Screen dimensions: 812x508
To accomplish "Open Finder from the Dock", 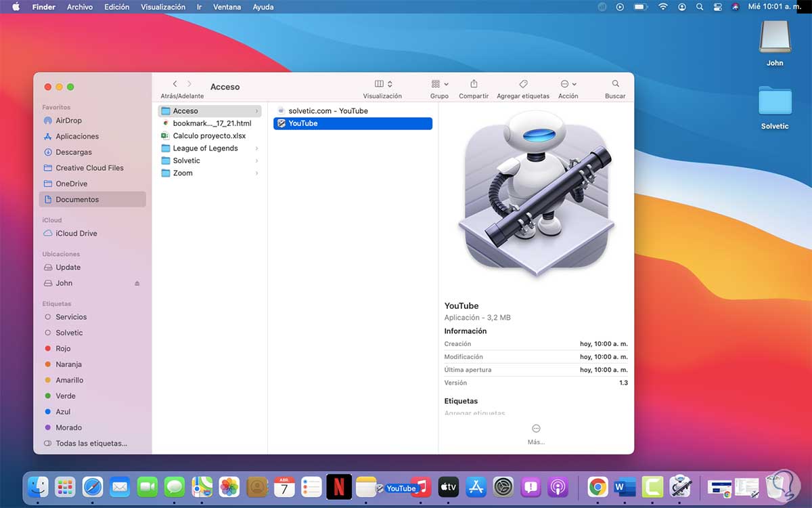I will click(x=37, y=486).
